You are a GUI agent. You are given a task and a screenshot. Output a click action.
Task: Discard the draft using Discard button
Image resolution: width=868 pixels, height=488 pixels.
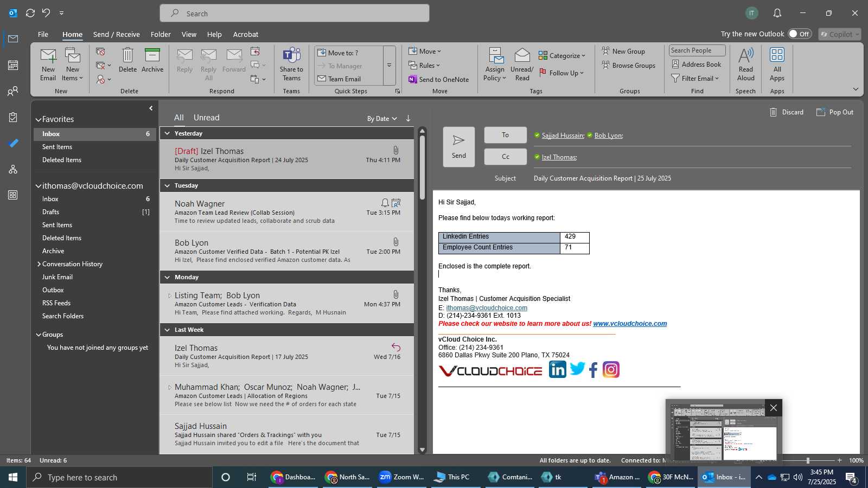click(x=787, y=112)
